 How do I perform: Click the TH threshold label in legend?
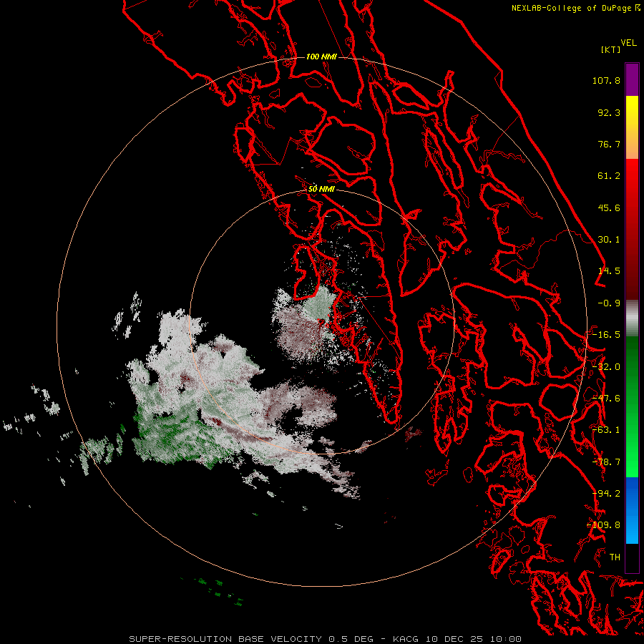pyautogui.click(x=615, y=557)
